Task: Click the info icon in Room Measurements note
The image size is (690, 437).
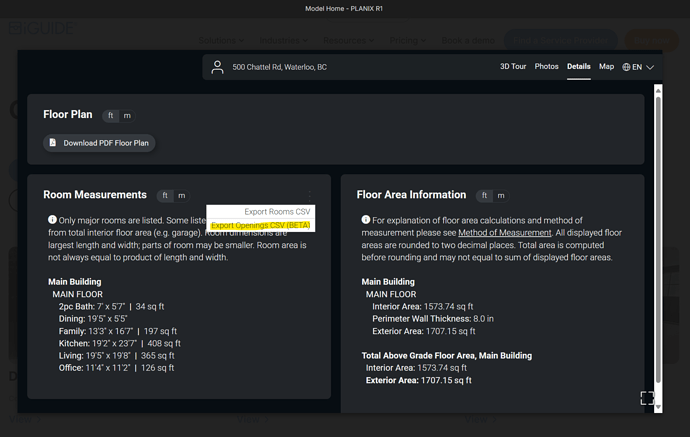Action: click(52, 219)
